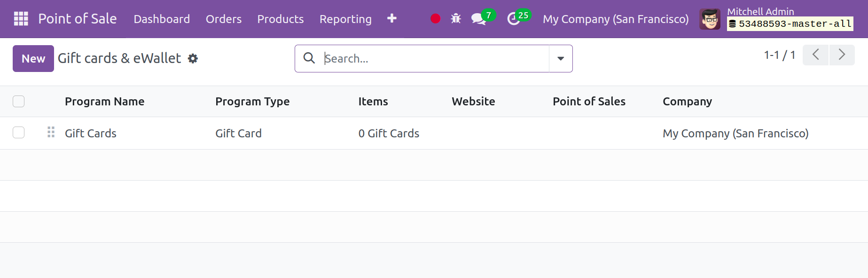The height and width of the screenshot is (278, 868).
Task: Check the Gift Cards row checkbox
Action: click(x=19, y=133)
